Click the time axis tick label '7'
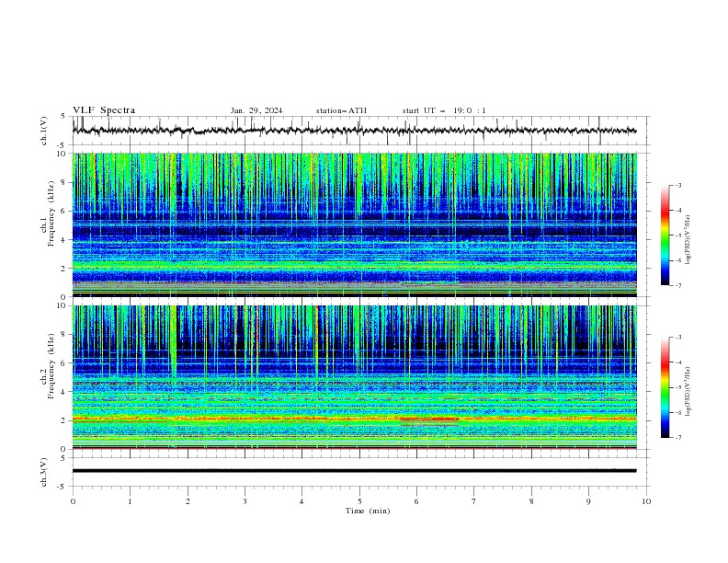728x563 pixels. 474,501
